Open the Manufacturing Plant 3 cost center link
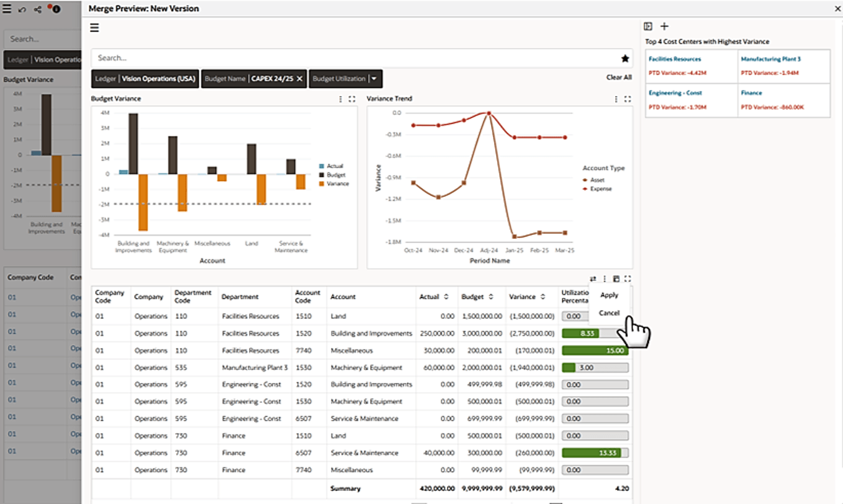This screenshot has width=843, height=504. pos(770,60)
